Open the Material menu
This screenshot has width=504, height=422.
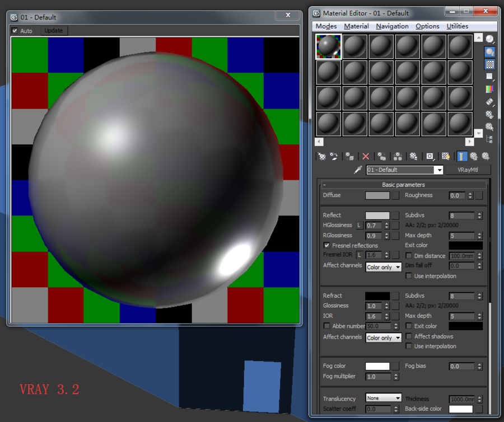[x=356, y=26]
